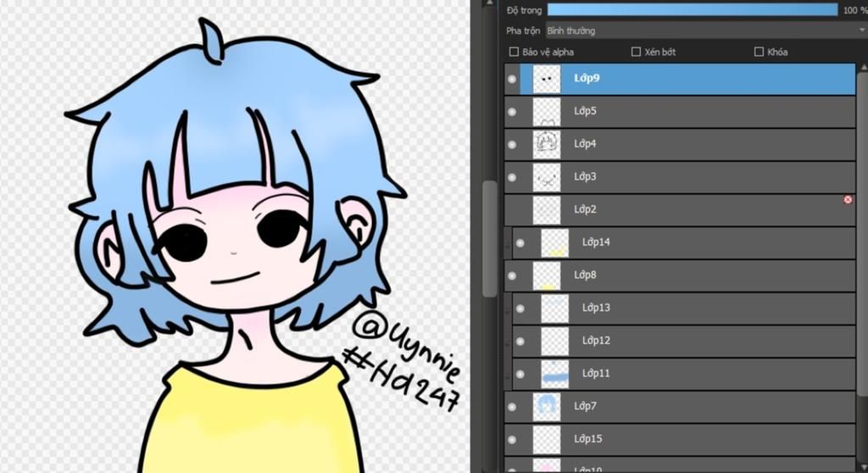Click the canvas vertical scrollbar handle
Viewport: 868px width, 473px height.
(489, 238)
